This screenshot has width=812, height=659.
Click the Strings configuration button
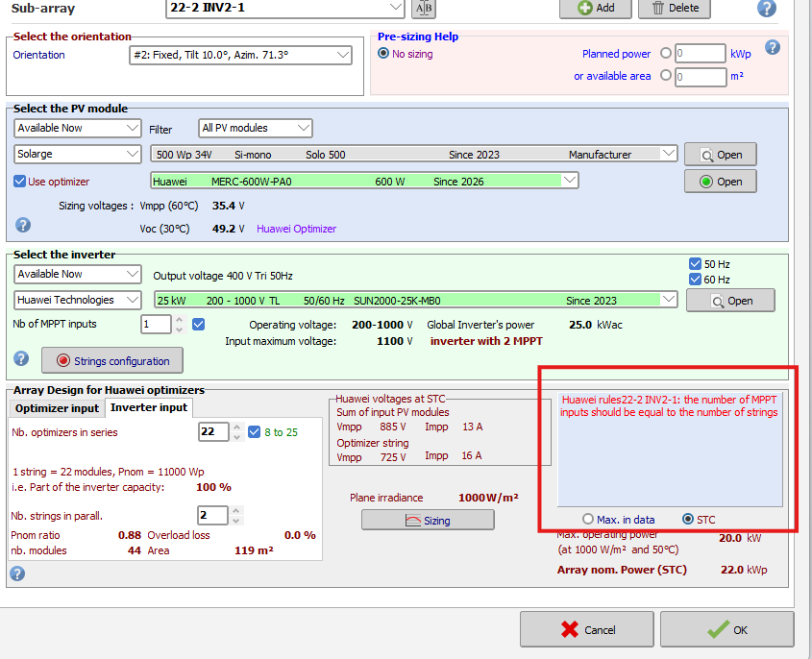coord(112,361)
